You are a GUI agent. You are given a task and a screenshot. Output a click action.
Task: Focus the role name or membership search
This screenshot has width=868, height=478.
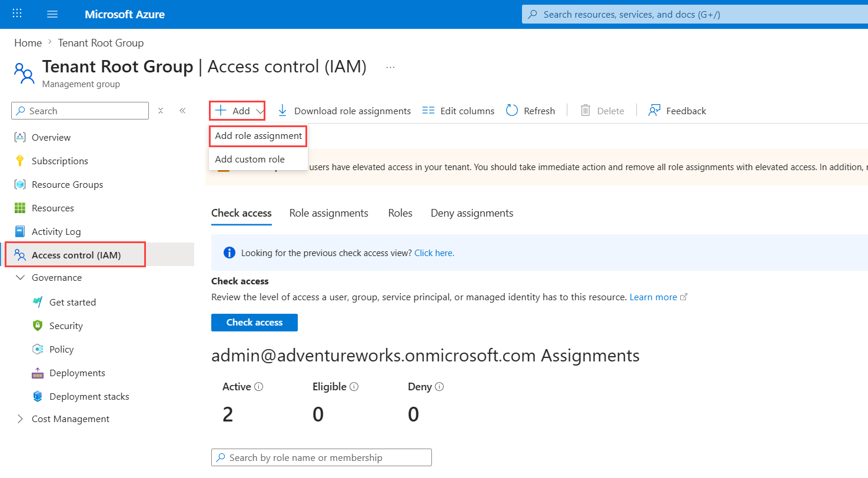pos(321,457)
